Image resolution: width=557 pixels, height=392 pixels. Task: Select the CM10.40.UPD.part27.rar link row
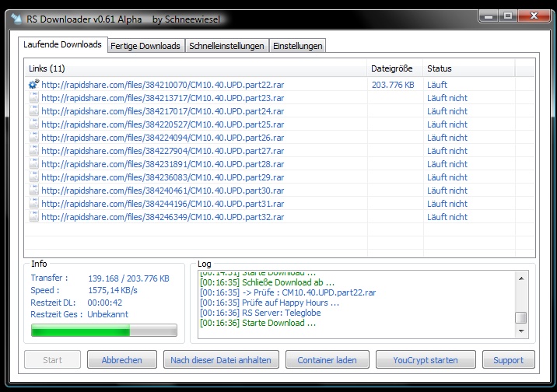[x=279, y=151]
